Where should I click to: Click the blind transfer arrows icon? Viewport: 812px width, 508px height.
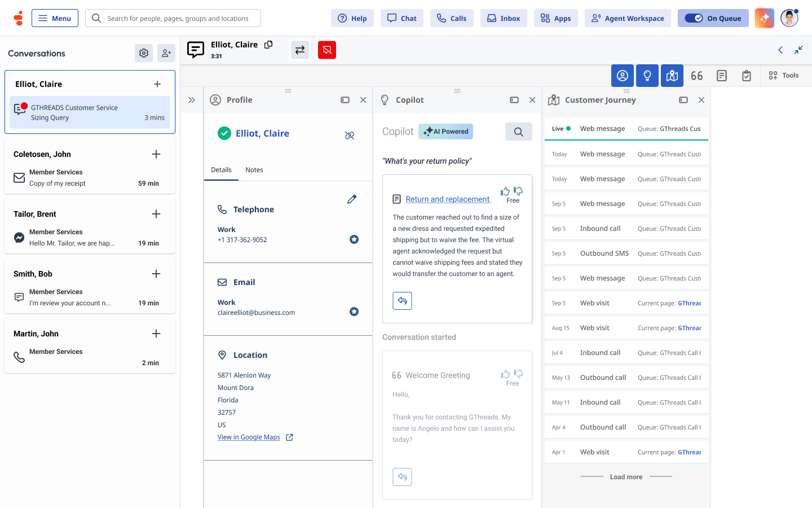tap(300, 50)
